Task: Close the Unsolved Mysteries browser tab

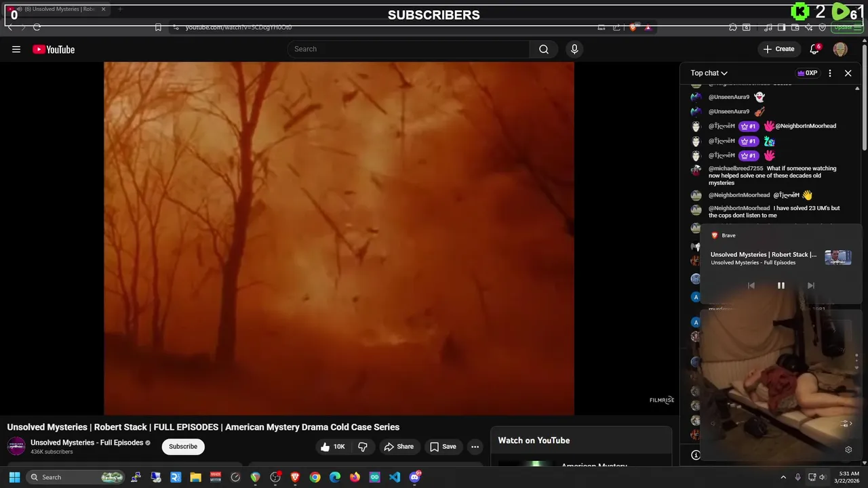Action: click(x=103, y=9)
